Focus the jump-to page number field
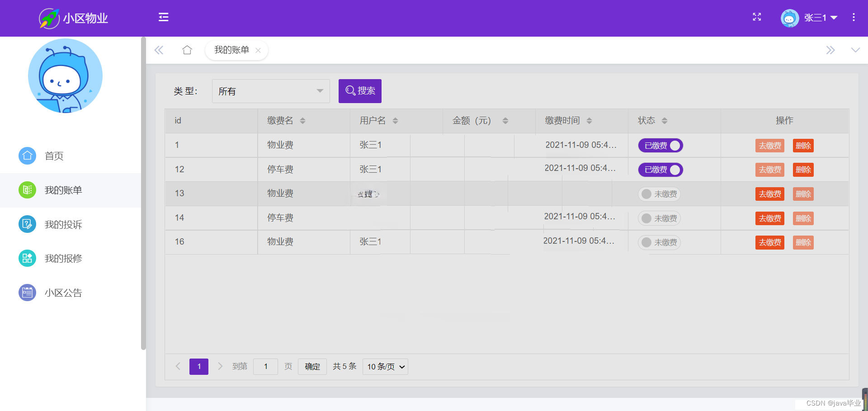868x411 pixels. pyautogui.click(x=265, y=366)
